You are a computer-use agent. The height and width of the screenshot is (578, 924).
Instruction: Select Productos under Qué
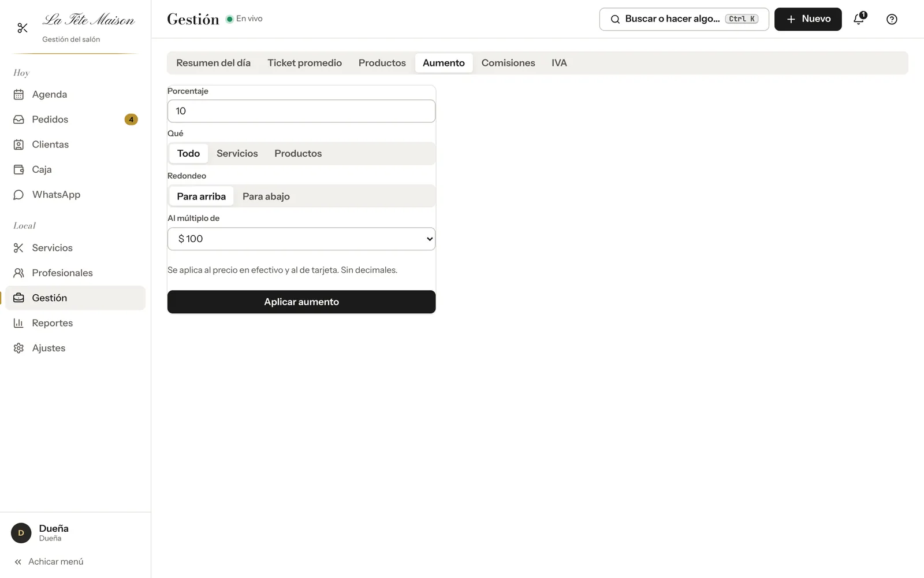(298, 154)
